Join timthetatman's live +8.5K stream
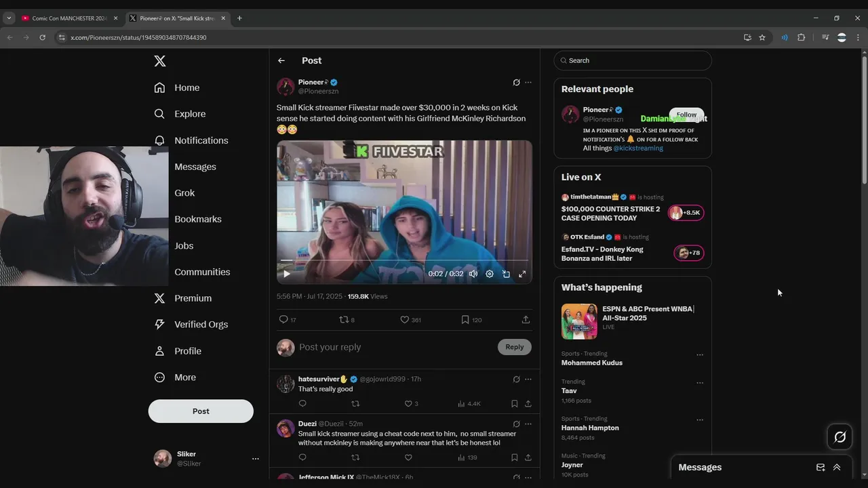This screenshot has height=488, width=868. pyautogui.click(x=686, y=213)
